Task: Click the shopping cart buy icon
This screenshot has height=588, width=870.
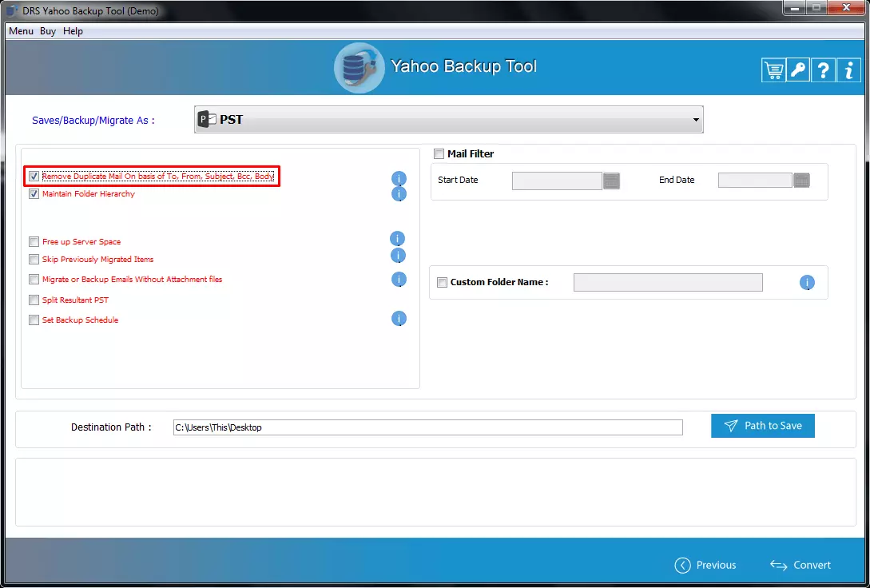Action: coord(773,70)
